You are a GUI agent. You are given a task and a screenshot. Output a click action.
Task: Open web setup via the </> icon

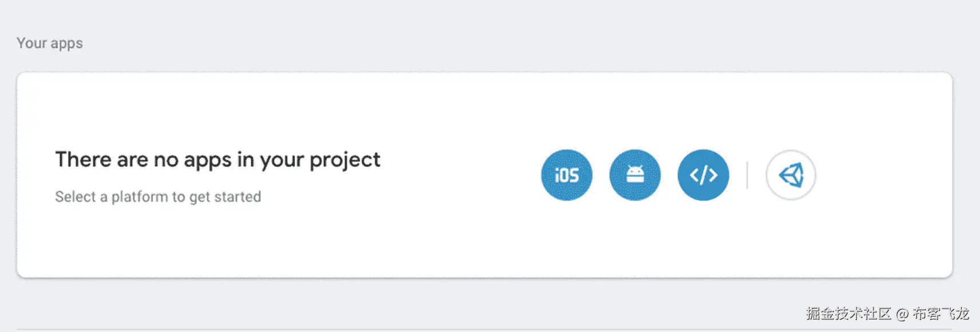click(x=703, y=175)
